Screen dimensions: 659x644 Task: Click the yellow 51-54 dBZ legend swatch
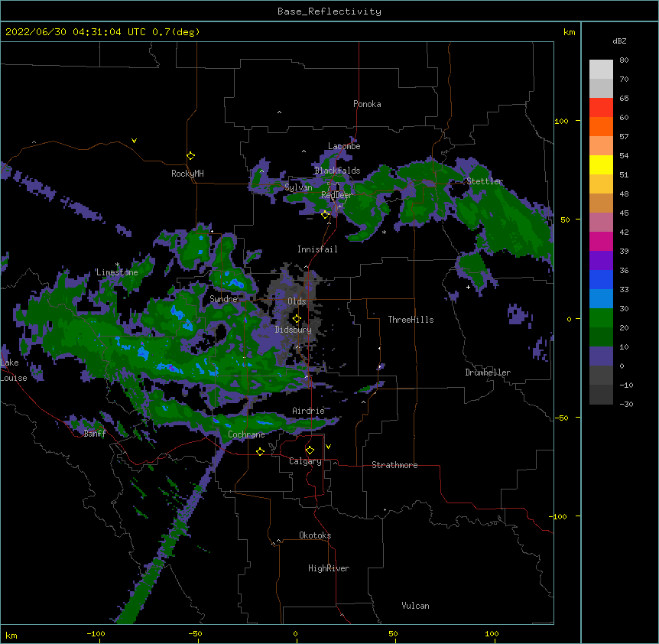point(601,164)
